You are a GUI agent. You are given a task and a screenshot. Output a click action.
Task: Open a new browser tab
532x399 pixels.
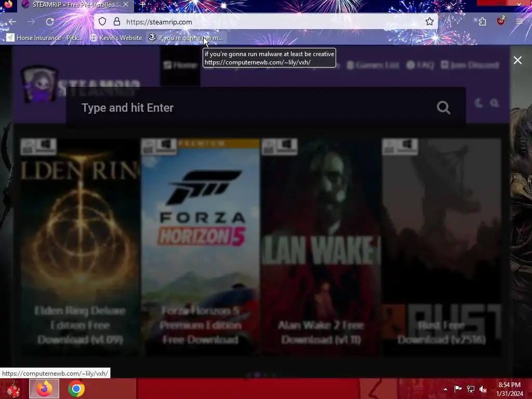click(143, 5)
